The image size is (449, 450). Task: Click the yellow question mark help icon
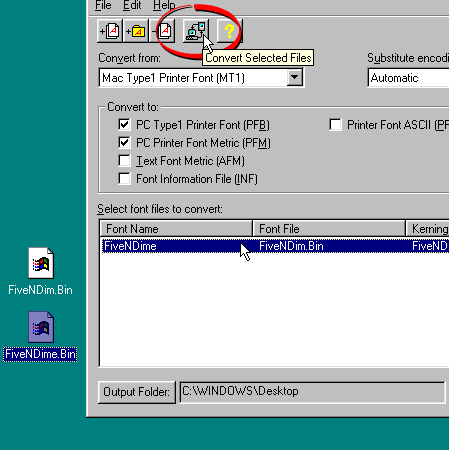229,31
